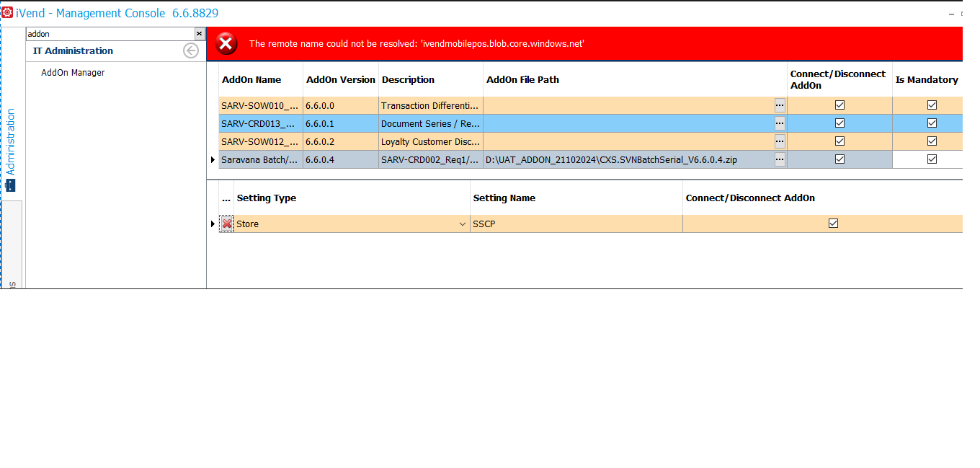Open the vertical Administration side tab
This screenshot has height=468, width=980.
point(10,149)
